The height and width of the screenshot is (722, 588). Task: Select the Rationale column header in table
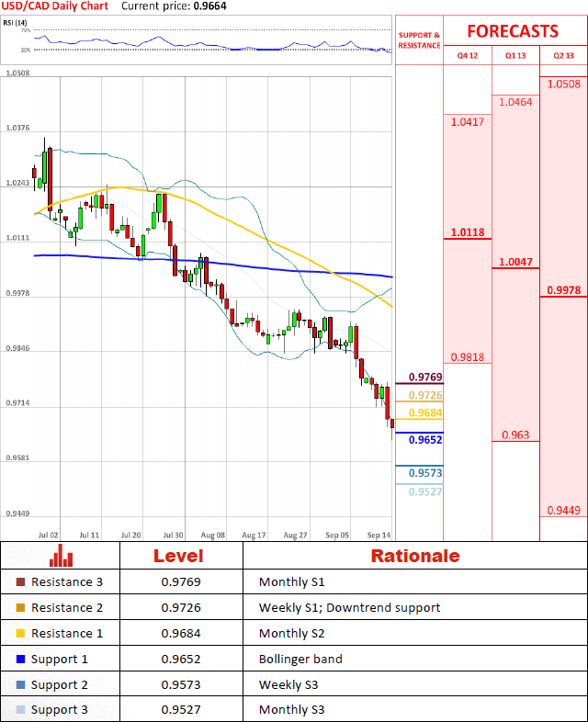pyautogui.click(x=414, y=556)
